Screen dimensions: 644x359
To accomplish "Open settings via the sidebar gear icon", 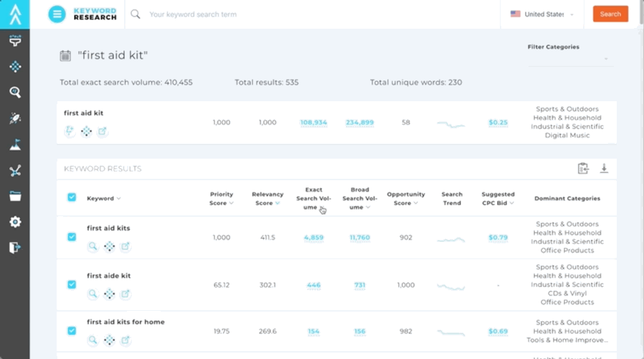I will (15, 222).
